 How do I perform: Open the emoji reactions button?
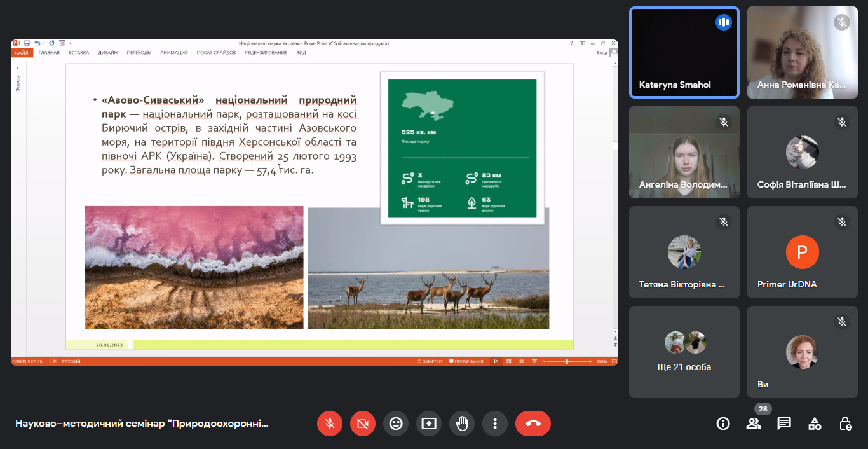pos(396,424)
